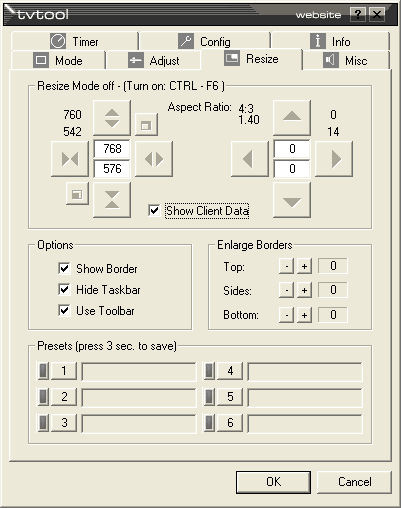Decrease Sides border with the minus button

tap(286, 290)
